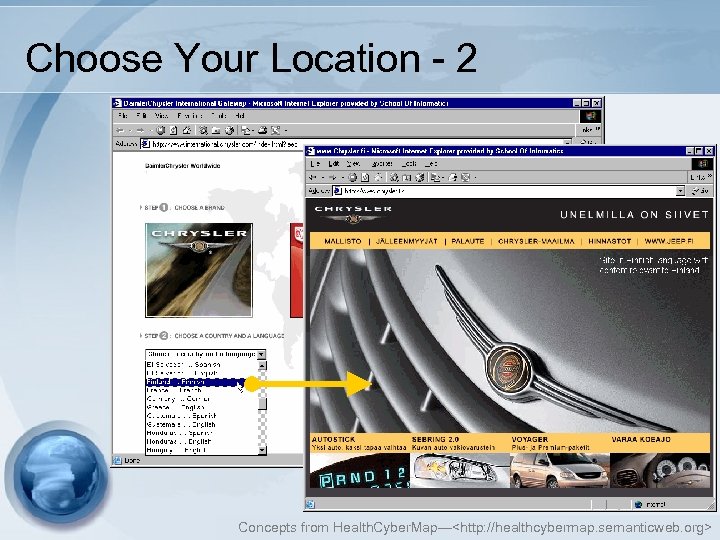Image resolution: width=720 pixels, height=540 pixels.
Task: Refresh the DaimlerChrysler Gateway window page
Action: [x=173, y=130]
